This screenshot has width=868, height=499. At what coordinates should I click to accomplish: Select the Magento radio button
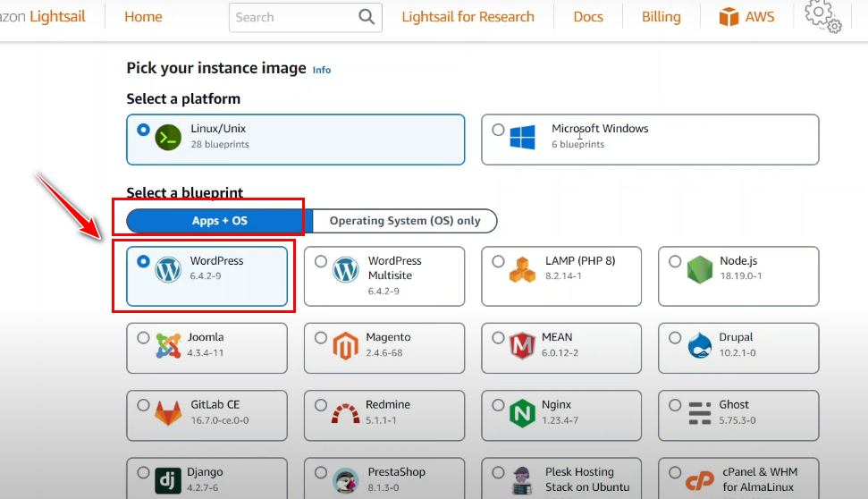[x=321, y=338]
